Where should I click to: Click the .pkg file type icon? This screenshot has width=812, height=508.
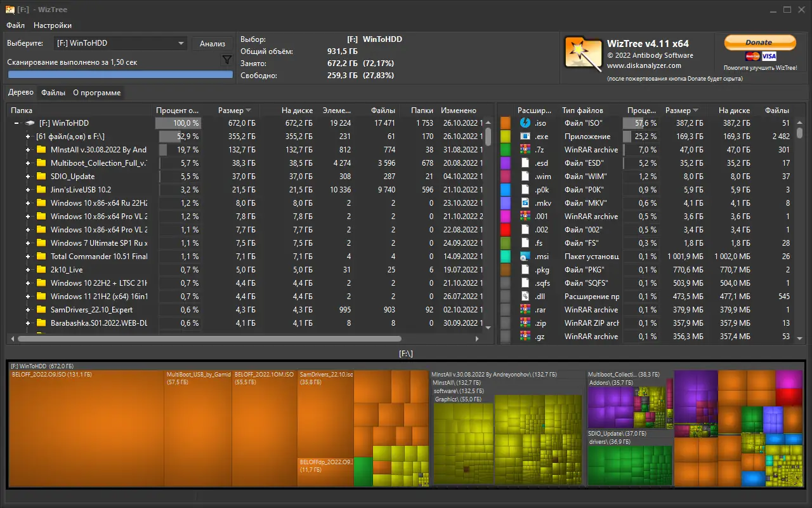click(525, 270)
